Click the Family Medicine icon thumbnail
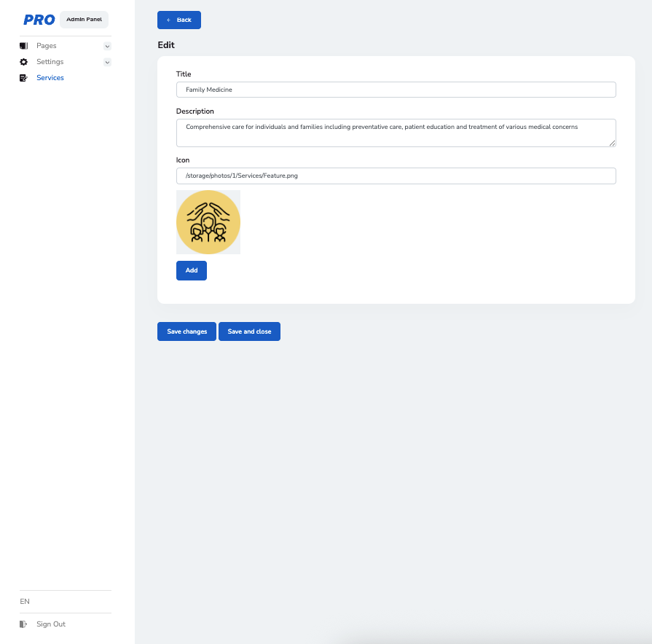The width and height of the screenshot is (652, 644). pos(208,222)
